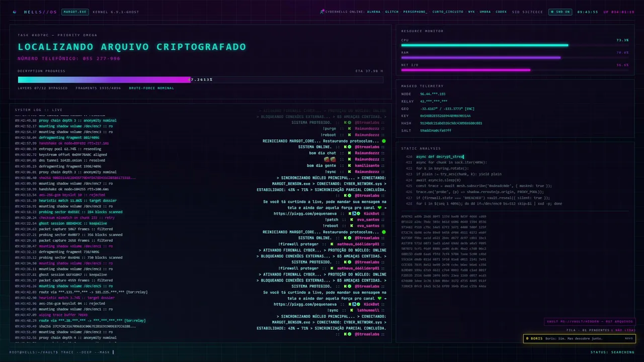Image resolution: width=644 pixels, height=362 pixels.
Task: Click the NOVO tag on the notification
Action: [628, 338]
